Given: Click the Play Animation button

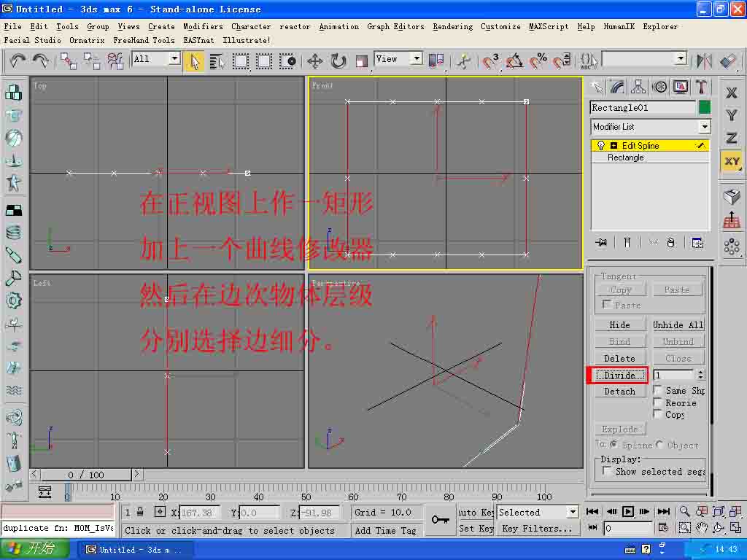Looking at the screenshot, I should pyautogui.click(x=628, y=511).
